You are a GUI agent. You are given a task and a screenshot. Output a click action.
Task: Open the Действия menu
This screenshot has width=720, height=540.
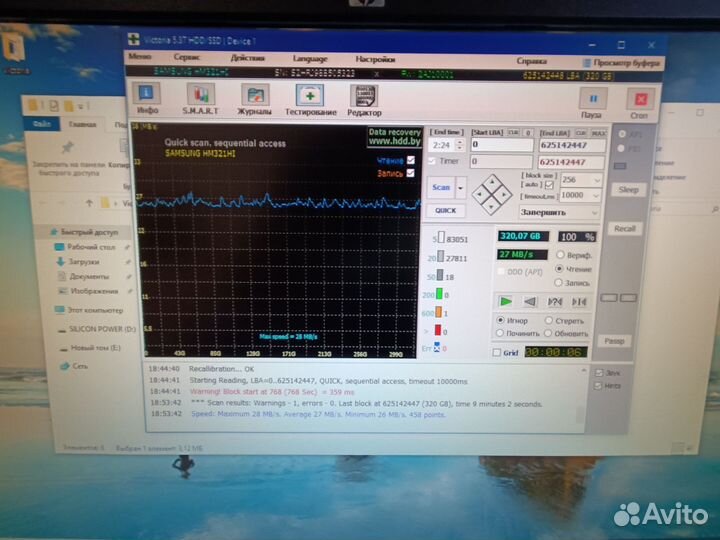248,58
